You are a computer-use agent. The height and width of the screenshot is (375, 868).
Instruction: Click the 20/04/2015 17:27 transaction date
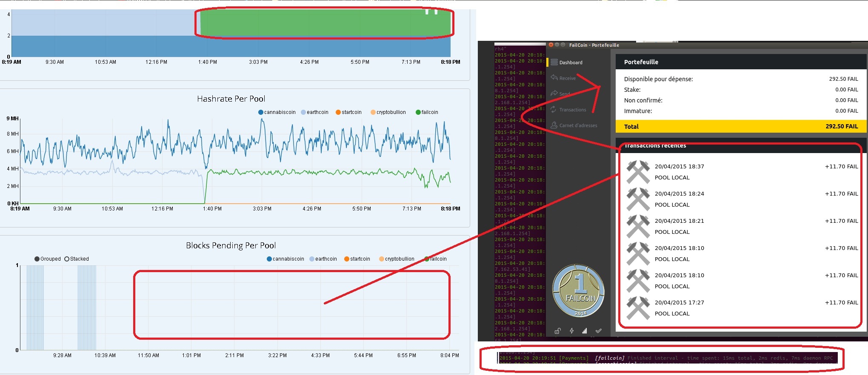coord(679,303)
